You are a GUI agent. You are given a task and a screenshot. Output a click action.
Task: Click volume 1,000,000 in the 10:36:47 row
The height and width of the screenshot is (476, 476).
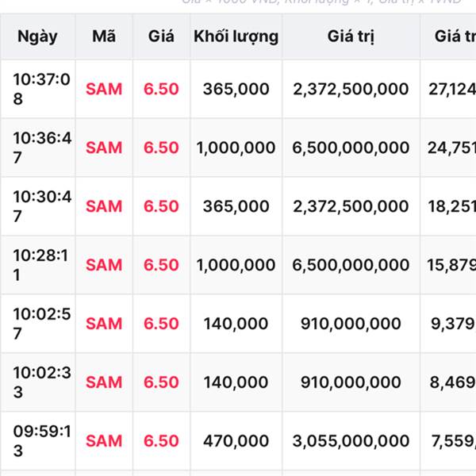[x=236, y=148]
